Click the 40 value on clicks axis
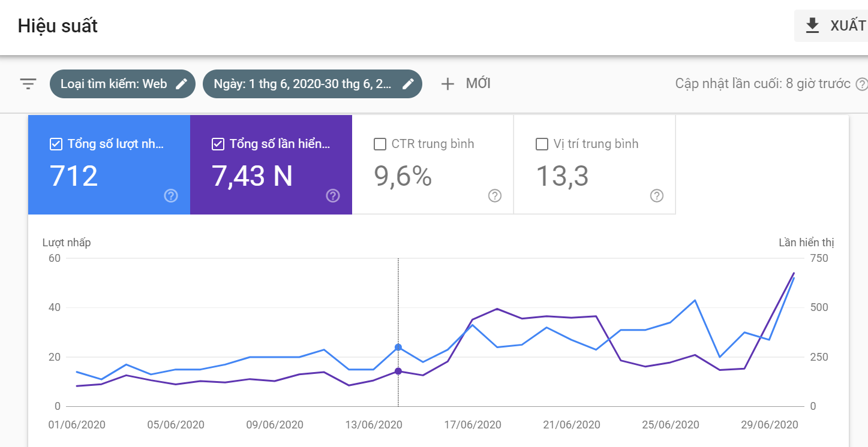This screenshot has width=868, height=447. (55, 307)
